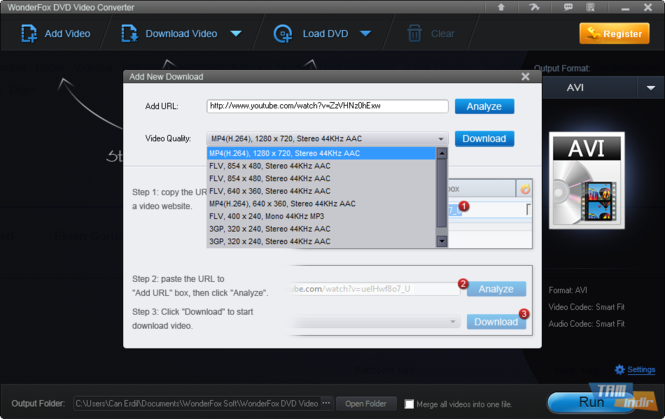The image size is (665, 419).
Task: Select FLV, 400 x 240 Mono MP3 option
Action: click(x=321, y=216)
